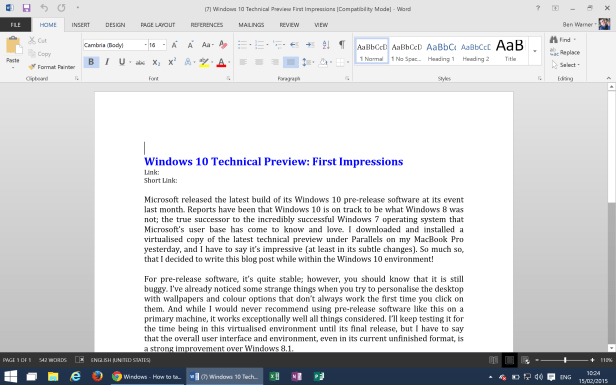This screenshot has height=385, width=616.
Task: Insert a bulleted list
Action: click(x=242, y=44)
